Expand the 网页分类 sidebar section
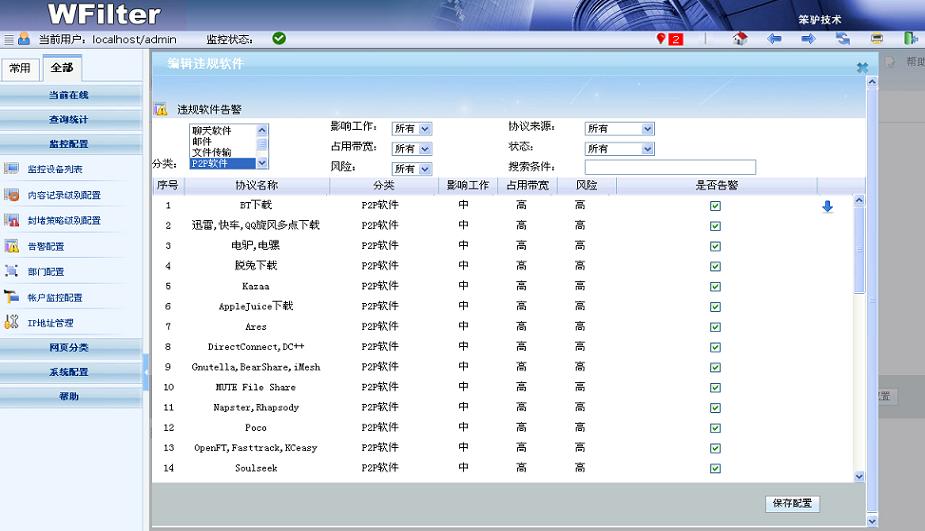The image size is (925, 531). (70, 347)
